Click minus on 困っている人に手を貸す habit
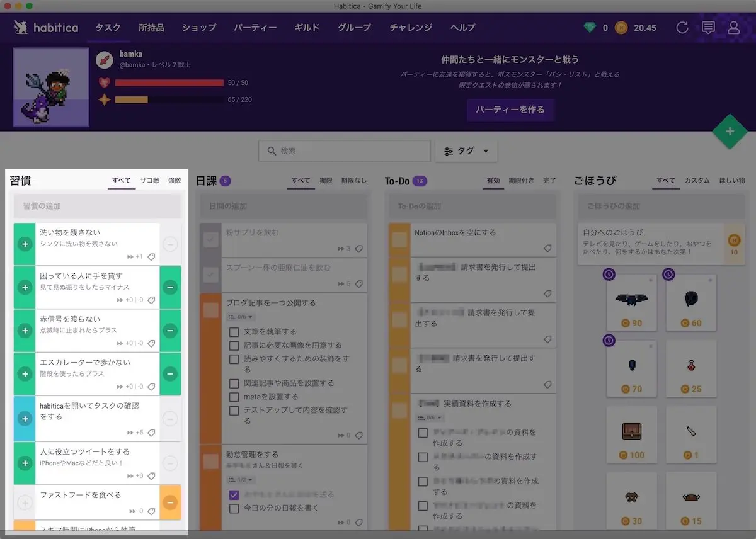Screen dimensions: 756x539 (x=170, y=287)
